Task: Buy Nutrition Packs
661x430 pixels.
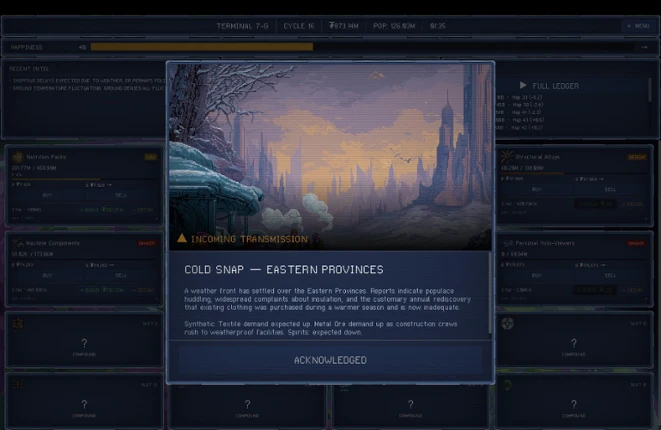Action: tap(47, 195)
